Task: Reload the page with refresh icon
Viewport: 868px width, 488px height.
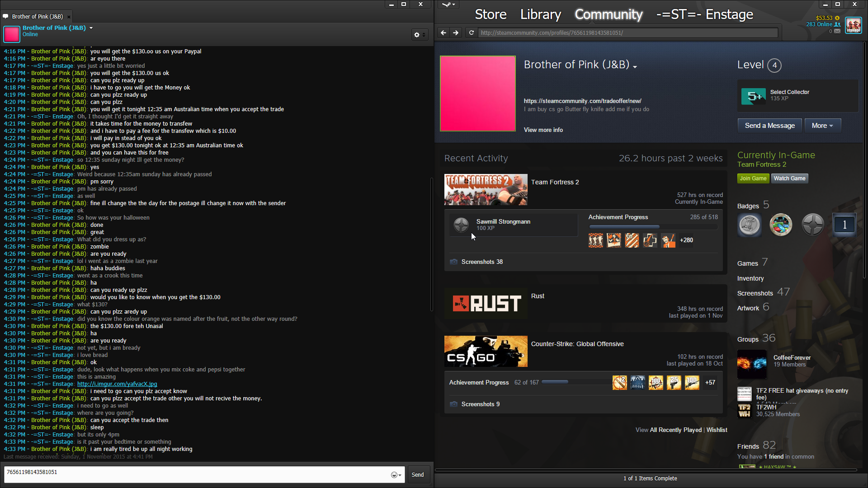Action: (472, 33)
